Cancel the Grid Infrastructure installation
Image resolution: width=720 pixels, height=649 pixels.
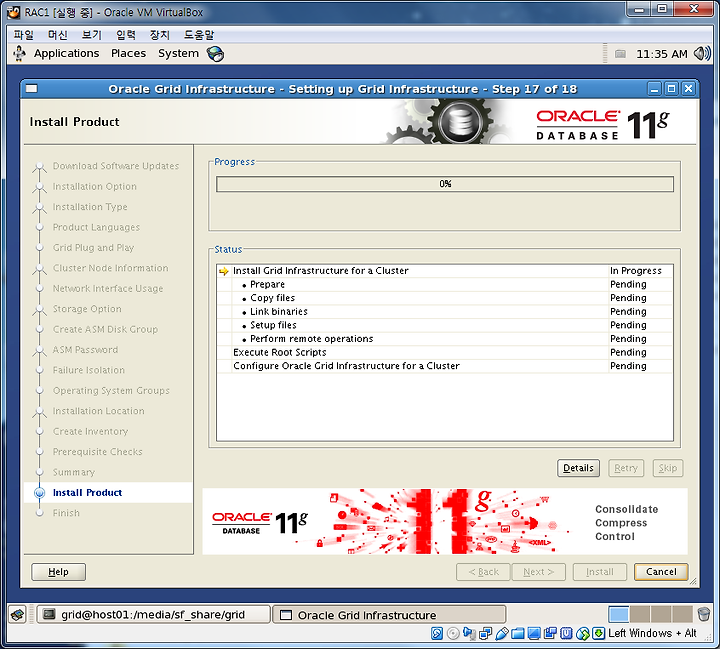pyautogui.click(x=661, y=572)
